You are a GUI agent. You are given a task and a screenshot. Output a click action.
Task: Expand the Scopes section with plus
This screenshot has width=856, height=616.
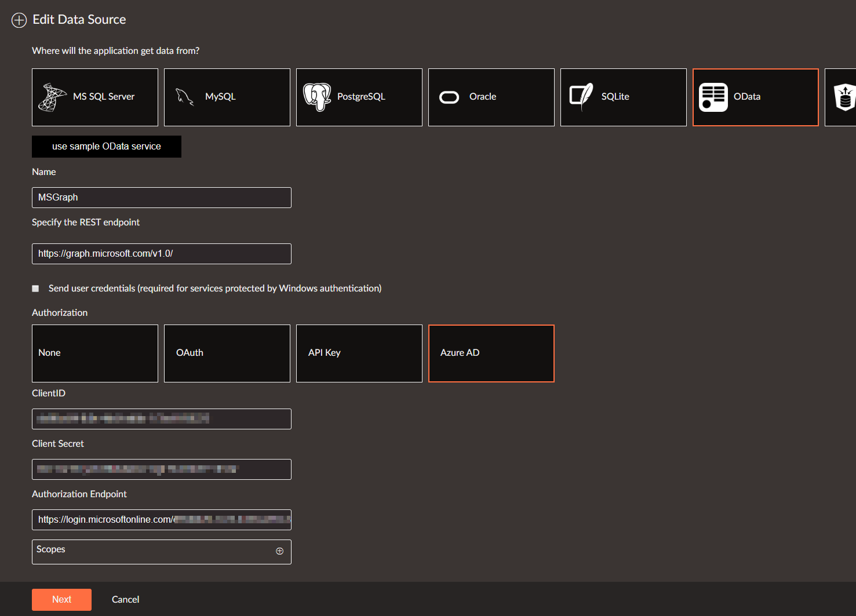coord(280,551)
